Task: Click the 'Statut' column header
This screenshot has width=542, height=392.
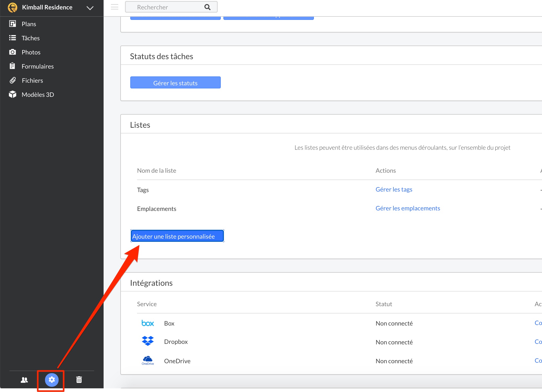Action: pos(384,304)
